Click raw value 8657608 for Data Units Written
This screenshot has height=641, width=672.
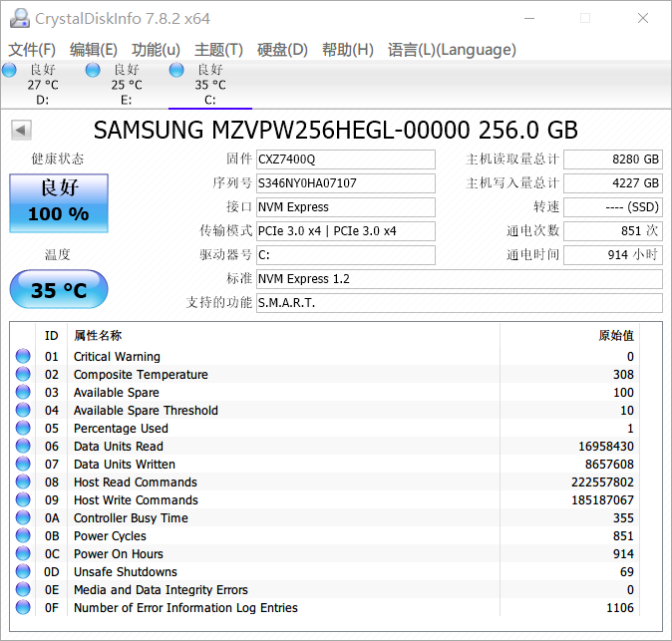click(609, 465)
